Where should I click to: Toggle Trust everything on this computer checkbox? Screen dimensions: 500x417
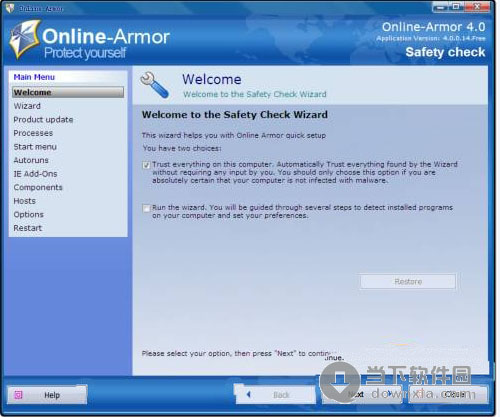pos(146,165)
